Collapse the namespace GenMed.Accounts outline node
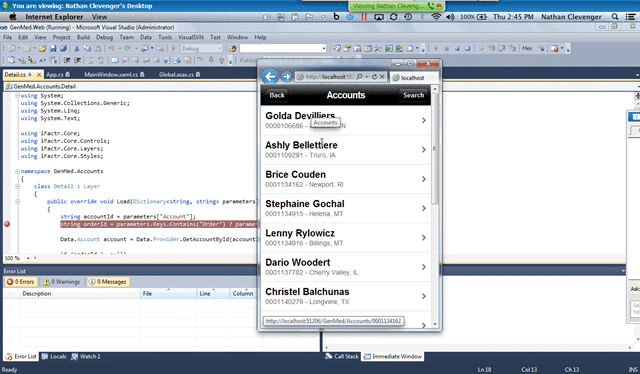640x374 pixels. 18,171
